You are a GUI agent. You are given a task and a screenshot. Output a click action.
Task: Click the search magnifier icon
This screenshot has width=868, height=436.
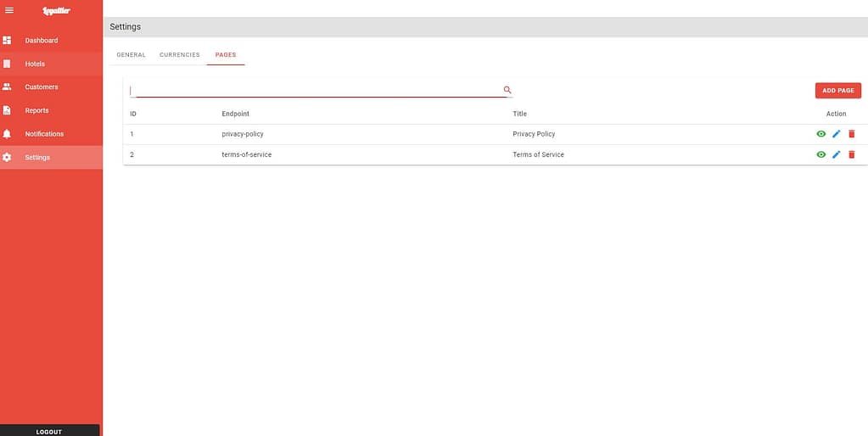pos(507,90)
